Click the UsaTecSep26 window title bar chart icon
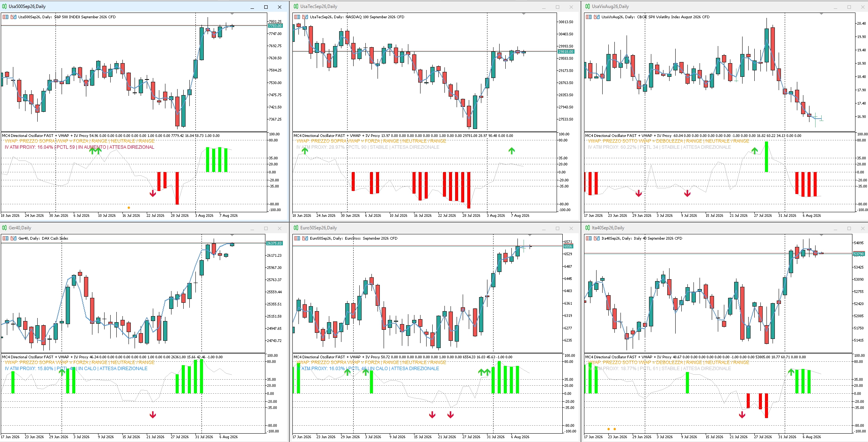 tap(296, 6)
